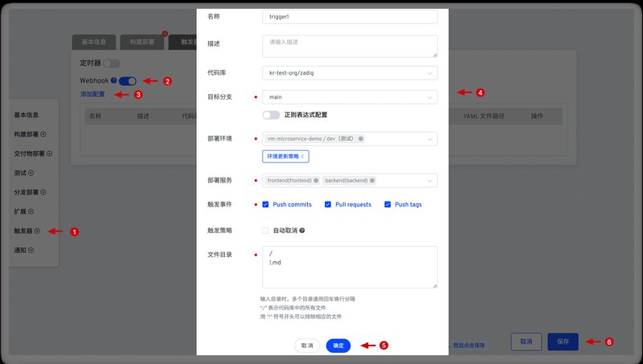Click the Webhook help question-mark icon
The height and width of the screenshot is (364, 643).
(x=114, y=80)
